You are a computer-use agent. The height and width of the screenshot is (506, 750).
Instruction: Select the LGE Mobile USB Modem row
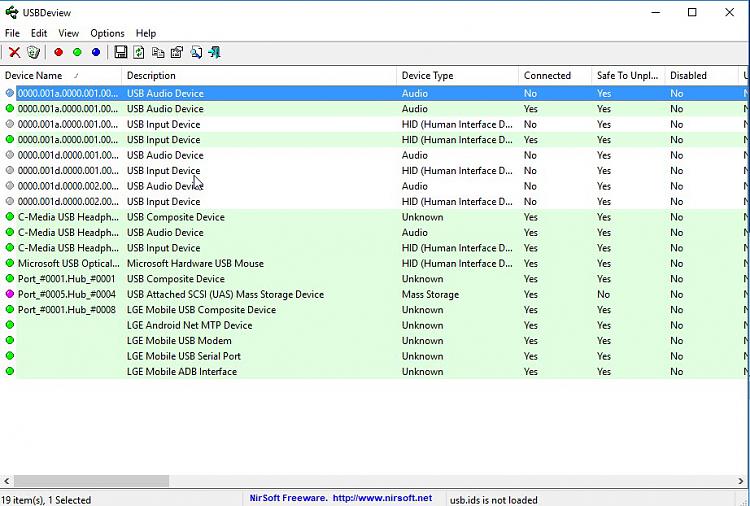(373, 341)
